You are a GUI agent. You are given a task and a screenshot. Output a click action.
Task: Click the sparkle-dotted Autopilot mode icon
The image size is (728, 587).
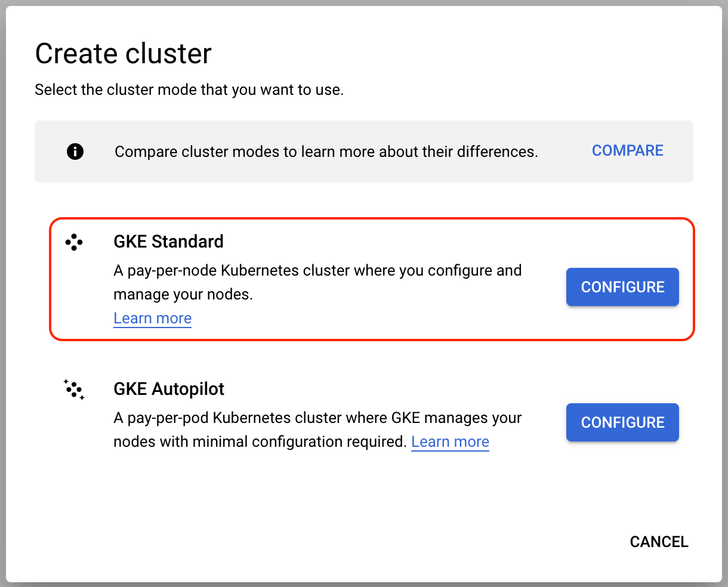tap(73, 390)
